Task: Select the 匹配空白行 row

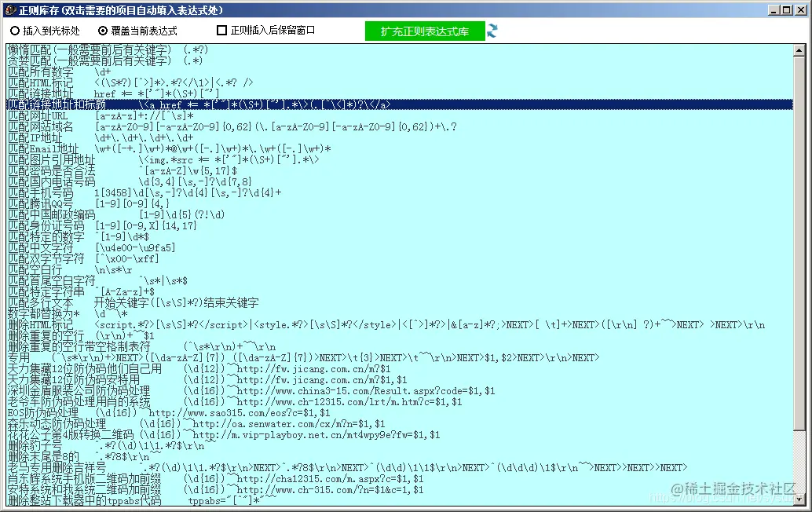Action: coord(400,269)
